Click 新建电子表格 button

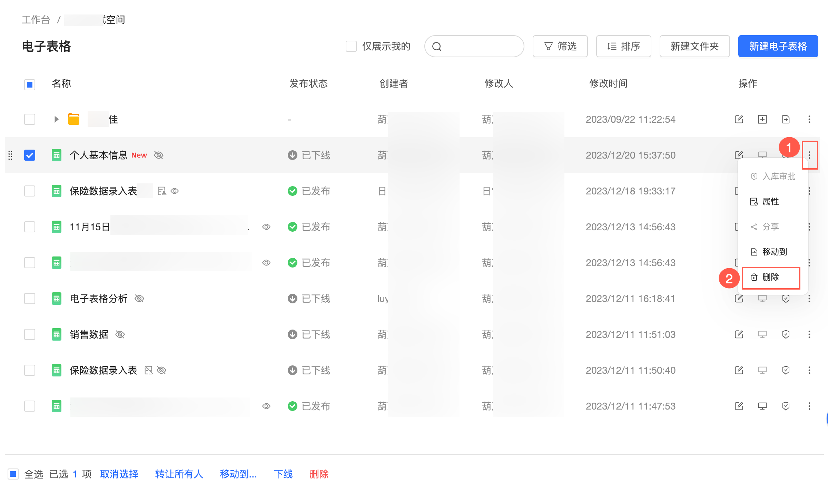[x=778, y=46]
